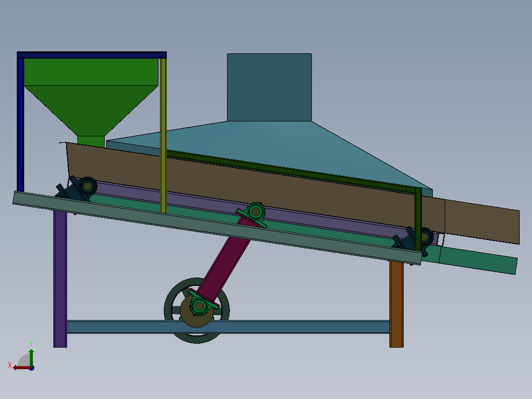The height and width of the screenshot is (399, 532).
Task: Select the brown right support leg
Action: 396,304
